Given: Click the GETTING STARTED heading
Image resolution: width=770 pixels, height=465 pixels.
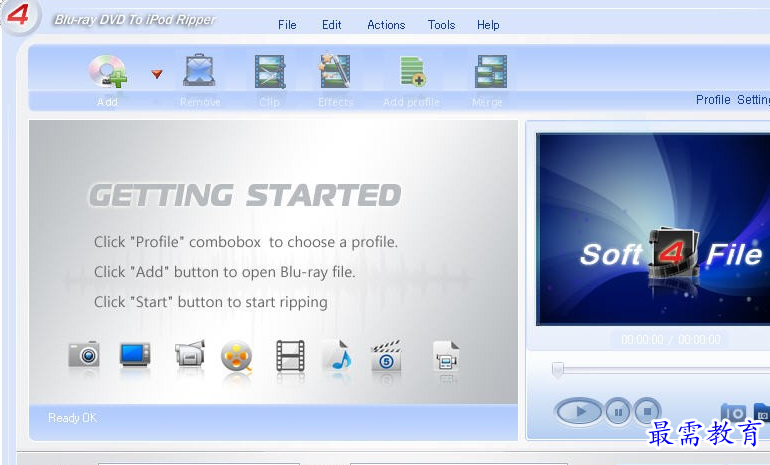Looking at the screenshot, I should [x=245, y=195].
